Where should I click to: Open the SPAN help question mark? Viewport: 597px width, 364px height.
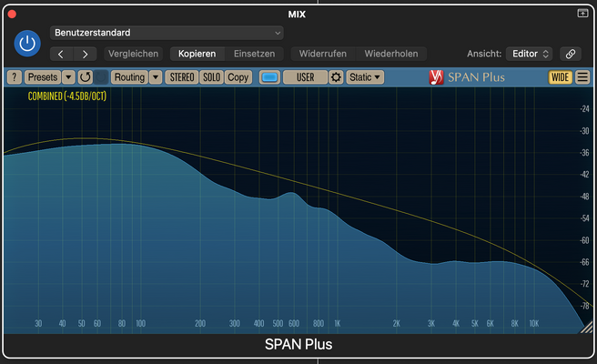point(14,77)
